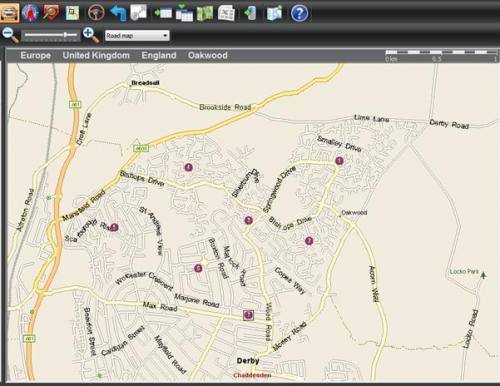Click the St Andrews View label
Image resolution: width=500 pixels, height=386 pixels.
(151, 231)
